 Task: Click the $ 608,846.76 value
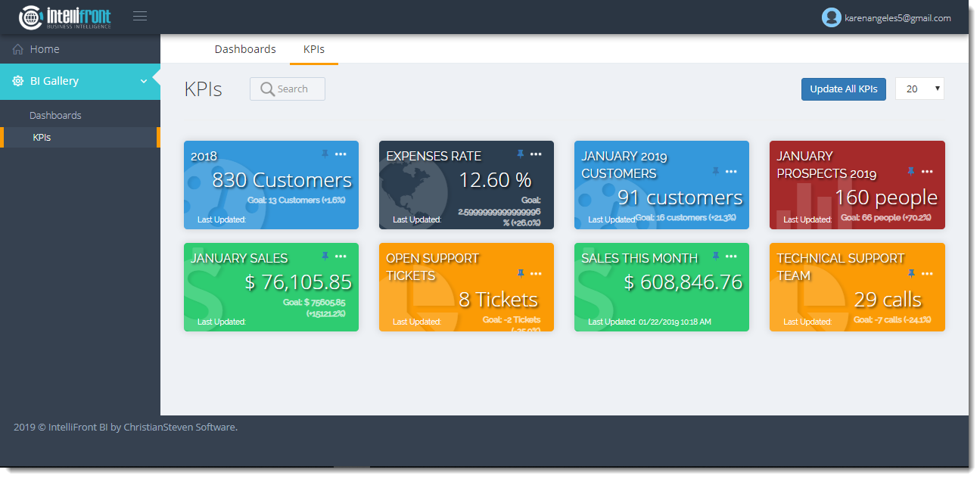tap(683, 282)
